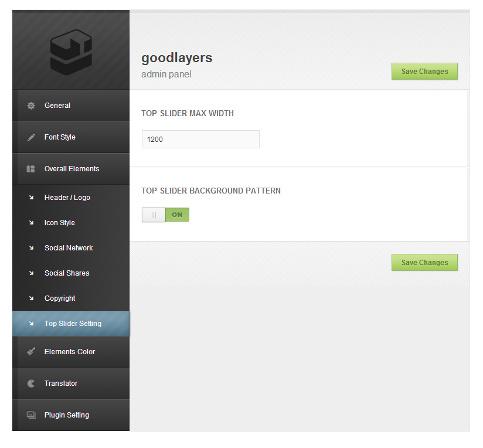Select Social Shares submenu item
This screenshot has height=448, width=483.
71,273
